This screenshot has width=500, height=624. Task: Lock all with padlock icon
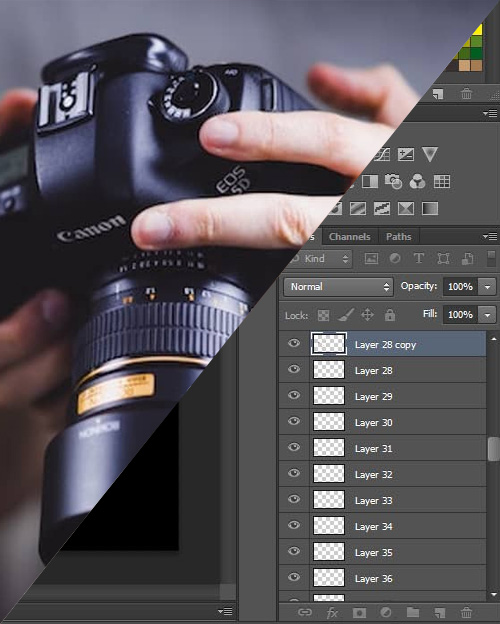[x=390, y=315]
